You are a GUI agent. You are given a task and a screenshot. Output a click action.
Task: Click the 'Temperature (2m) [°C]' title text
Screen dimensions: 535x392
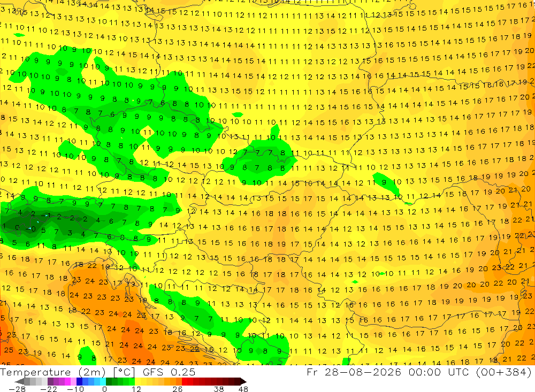tap(67, 372)
